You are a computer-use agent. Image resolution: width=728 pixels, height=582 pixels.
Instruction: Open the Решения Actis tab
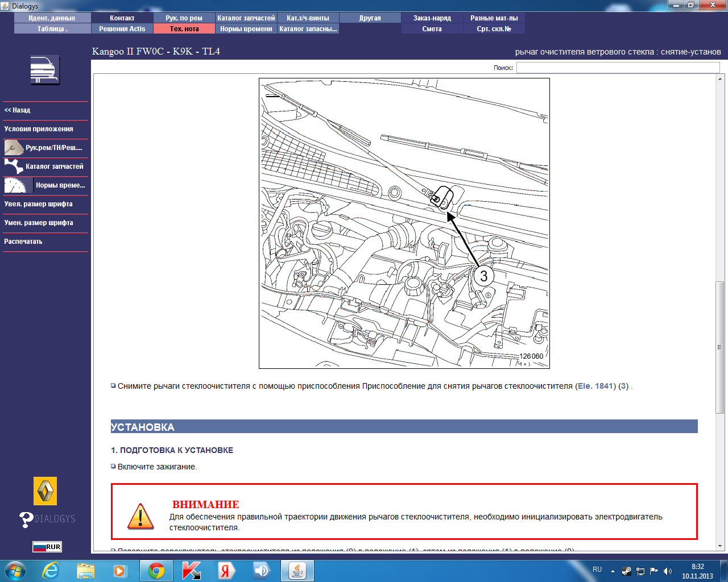(x=122, y=29)
